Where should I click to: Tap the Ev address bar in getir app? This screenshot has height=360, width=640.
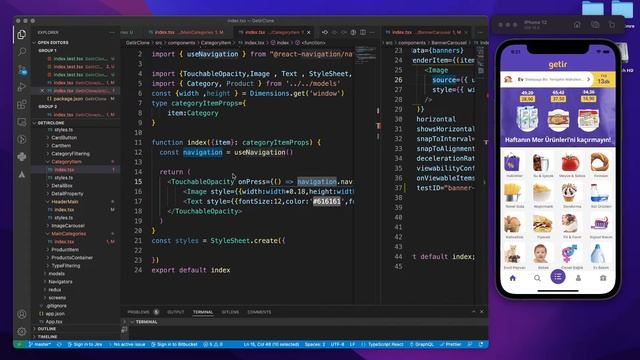547,79
